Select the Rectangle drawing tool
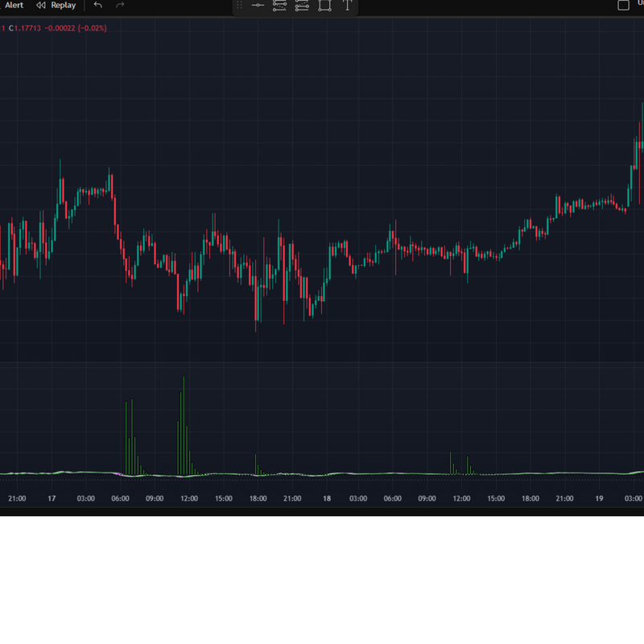This screenshot has height=644, width=644. coord(324,6)
